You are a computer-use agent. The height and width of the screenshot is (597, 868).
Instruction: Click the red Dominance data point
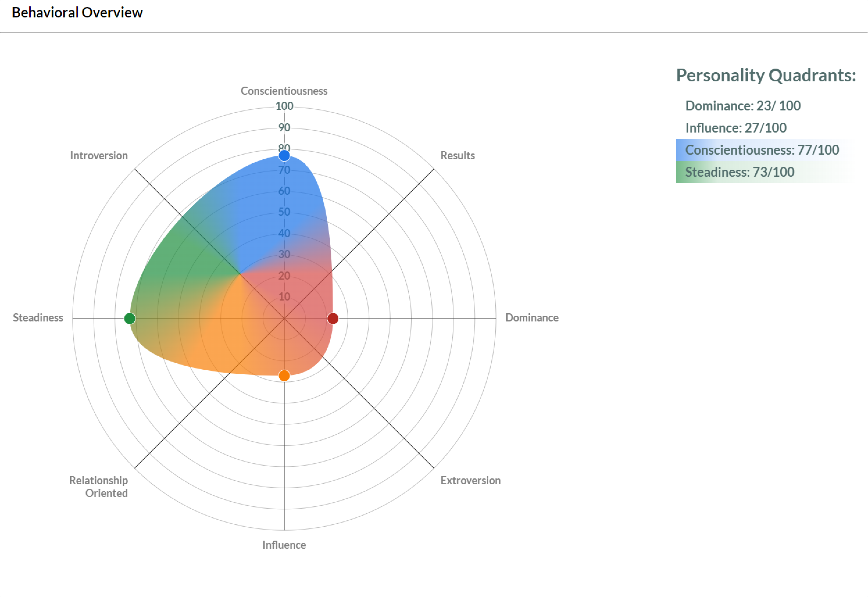pyautogui.click(x=333, y=318)
